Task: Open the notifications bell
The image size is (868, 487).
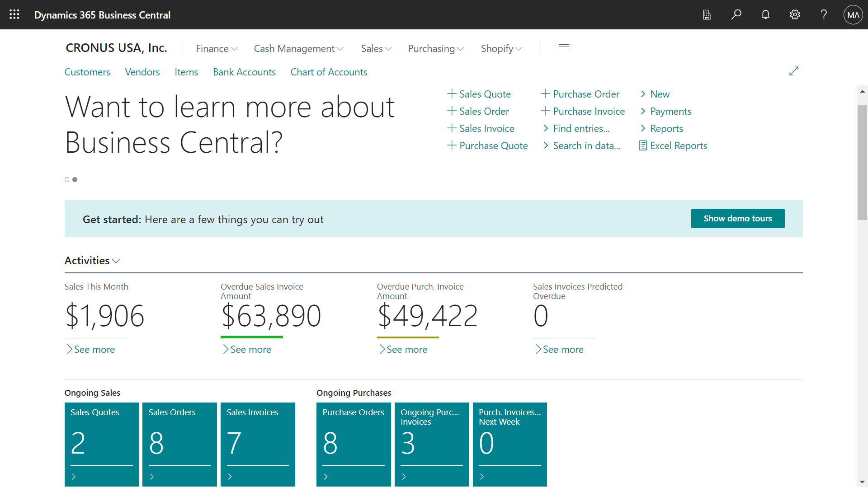Action: click(x=765, y=14)
